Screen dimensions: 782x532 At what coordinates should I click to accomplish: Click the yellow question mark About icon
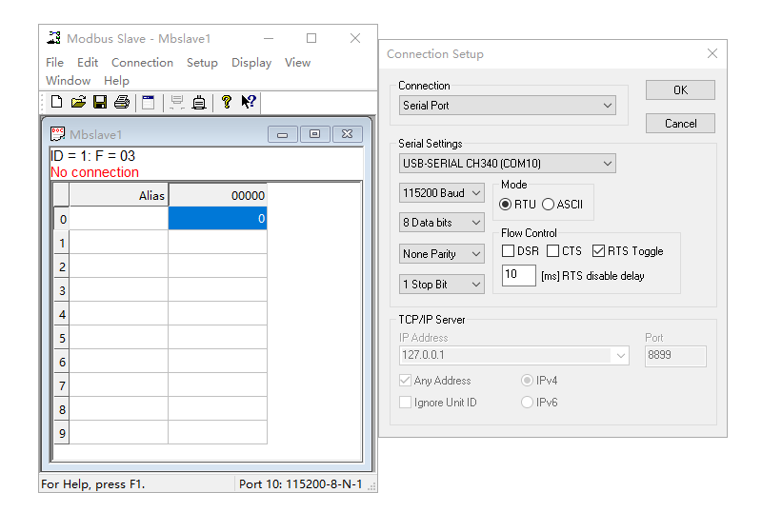[x=227, y=102]
